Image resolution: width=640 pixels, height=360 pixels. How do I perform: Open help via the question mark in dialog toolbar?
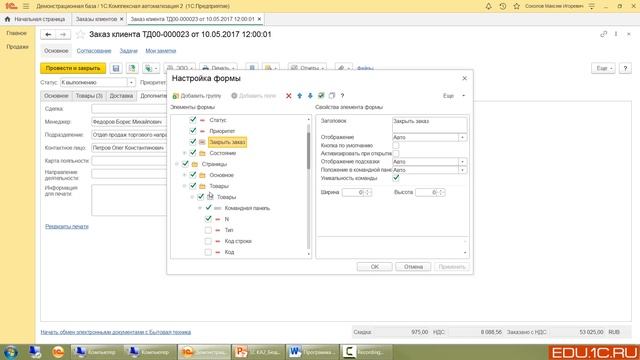(342, 96)
